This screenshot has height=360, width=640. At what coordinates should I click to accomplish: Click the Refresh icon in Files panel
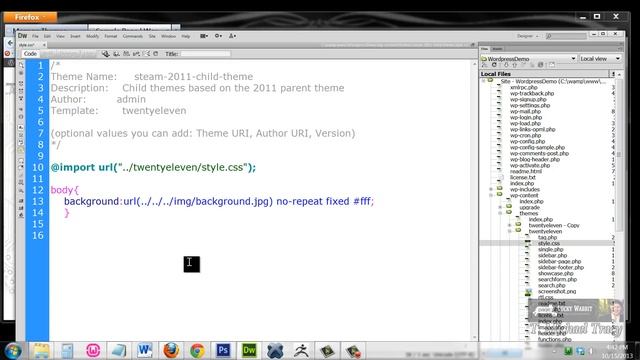(494, 65)
